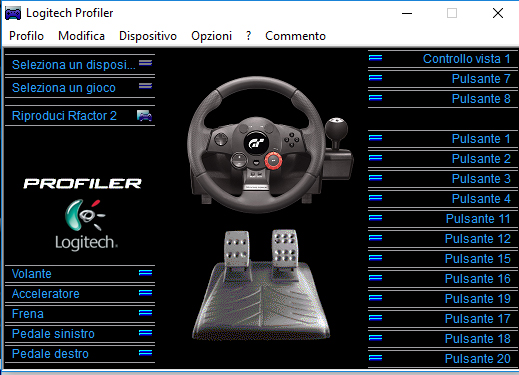Click the Pulsante 3 label
This screenshot has height=375, width=519.
click(x=481, y=179)
